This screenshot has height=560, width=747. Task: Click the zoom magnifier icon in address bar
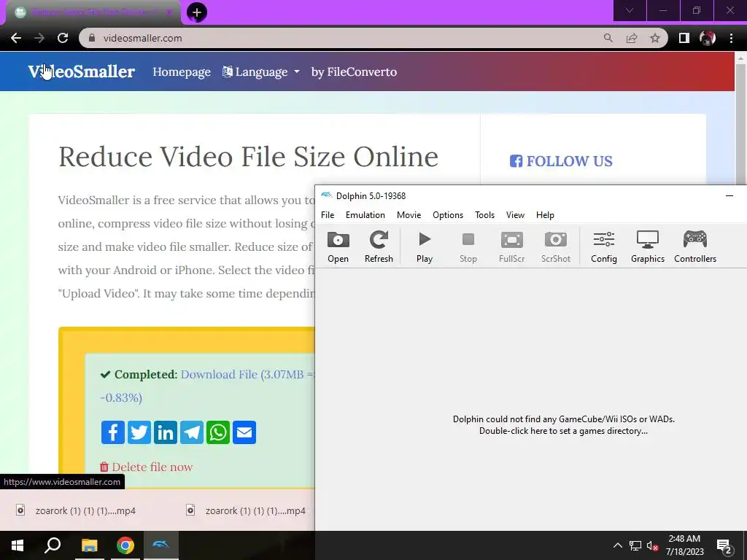(x=608, y=38)
